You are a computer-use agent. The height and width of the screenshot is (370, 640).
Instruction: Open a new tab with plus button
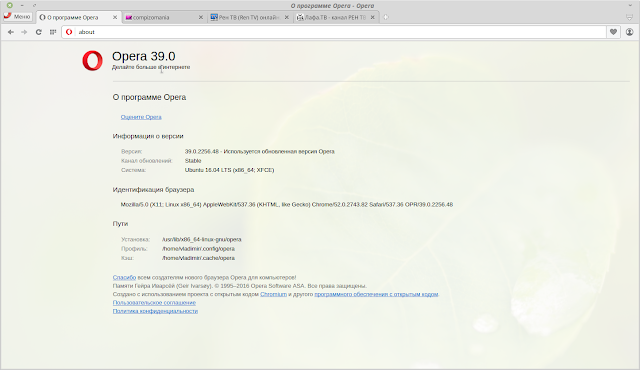386,17
